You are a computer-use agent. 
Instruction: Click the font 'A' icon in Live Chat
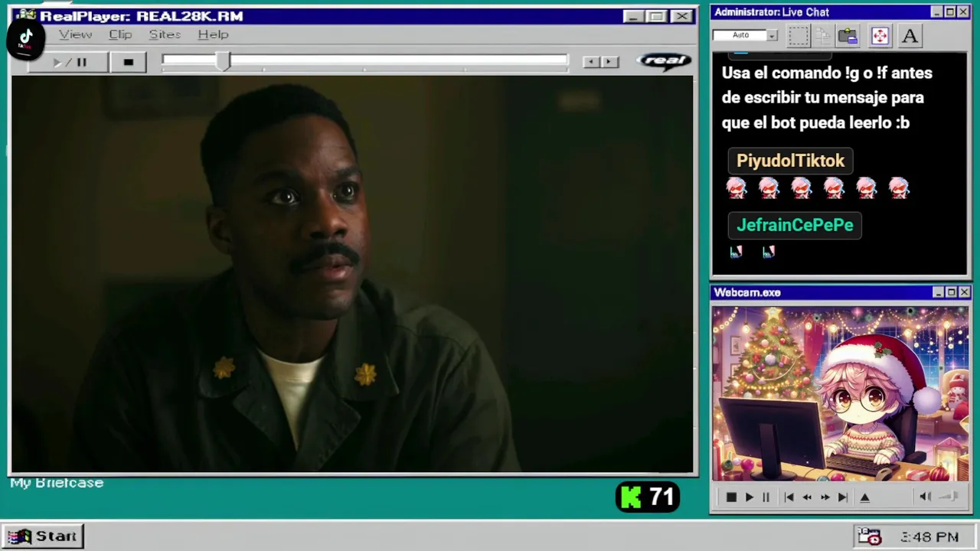(x=910, y=35)
